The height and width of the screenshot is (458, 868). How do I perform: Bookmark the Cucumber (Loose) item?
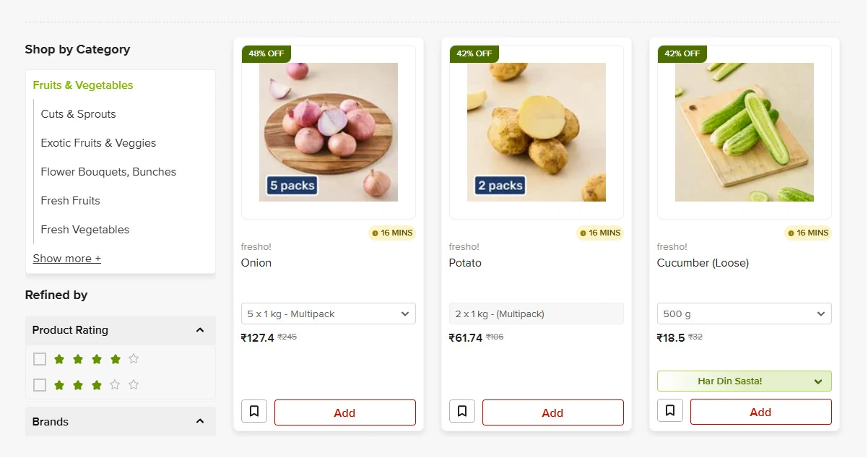click(x=670, y=411)
